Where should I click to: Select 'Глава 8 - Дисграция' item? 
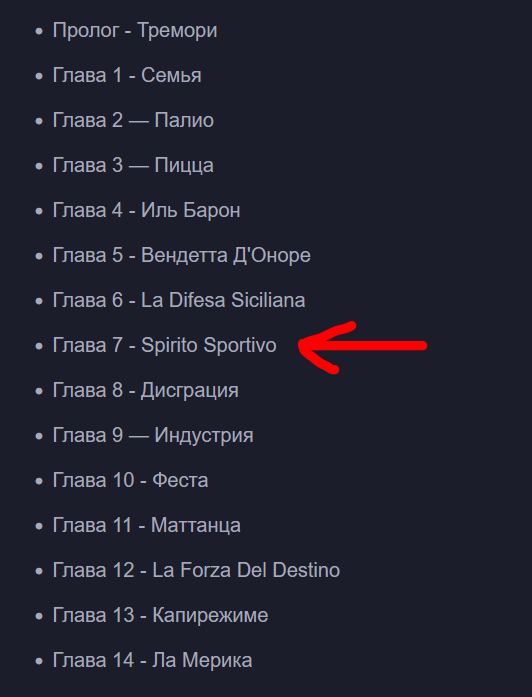click(145, 390)
